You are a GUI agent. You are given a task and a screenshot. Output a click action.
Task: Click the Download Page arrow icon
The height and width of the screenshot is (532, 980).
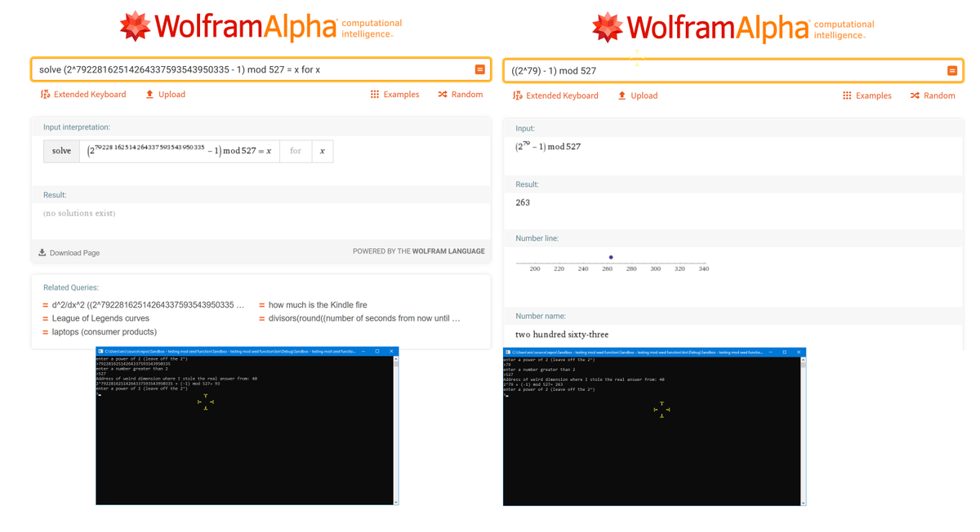pyautogui.click(x=42, y=252)
